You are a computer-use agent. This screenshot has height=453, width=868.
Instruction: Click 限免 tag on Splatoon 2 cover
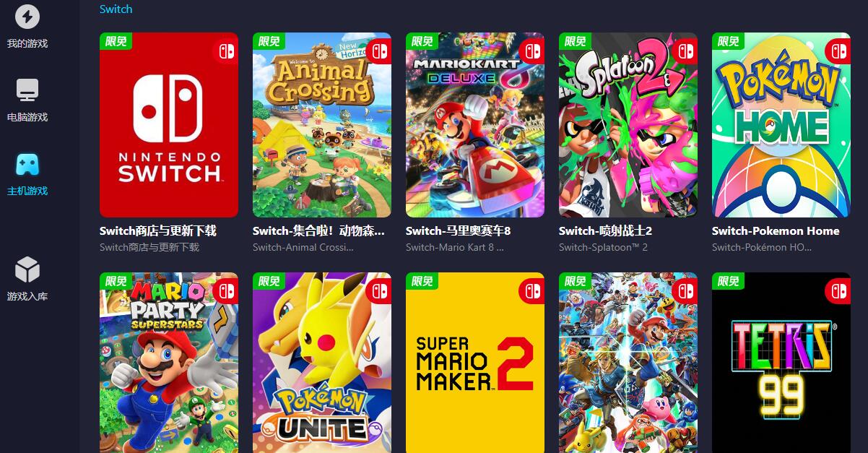[575, 41]
